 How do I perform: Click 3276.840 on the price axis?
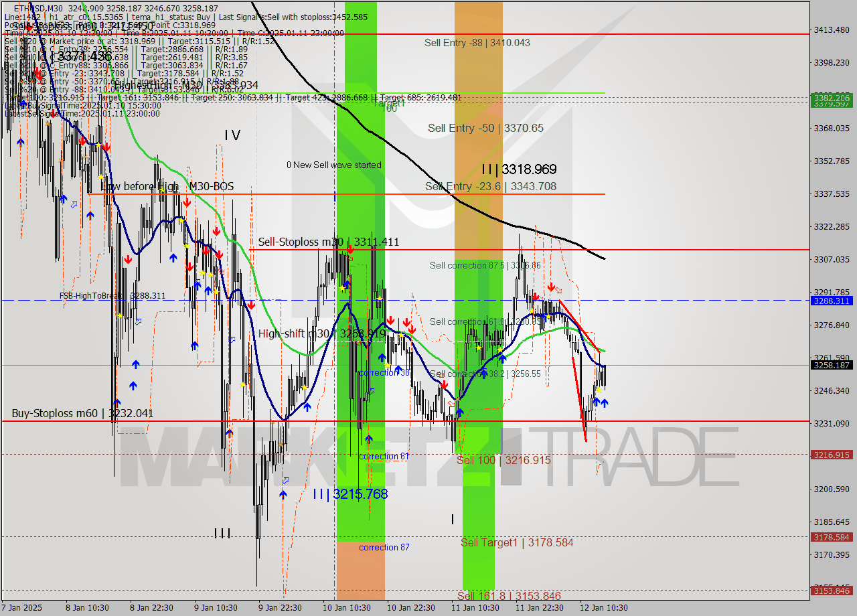[832, 325]
